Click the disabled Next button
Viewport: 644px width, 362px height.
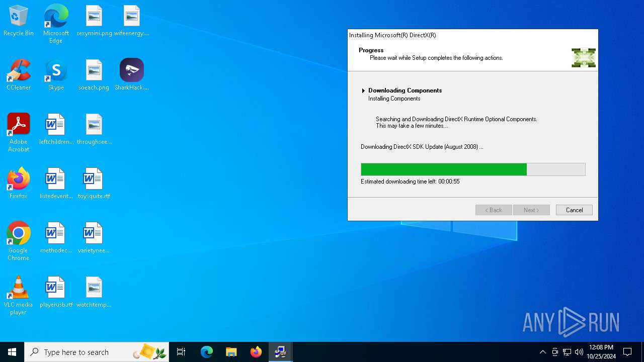[531, 210]
